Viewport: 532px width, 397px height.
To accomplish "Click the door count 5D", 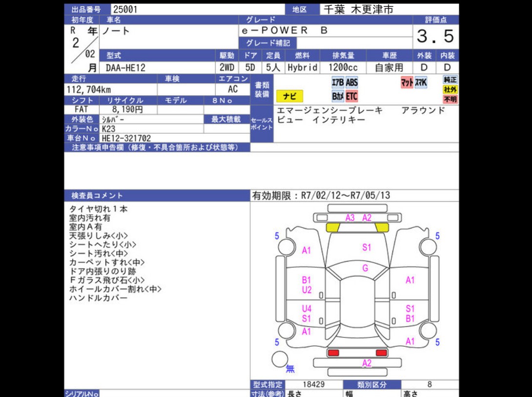I will [250, 67].
